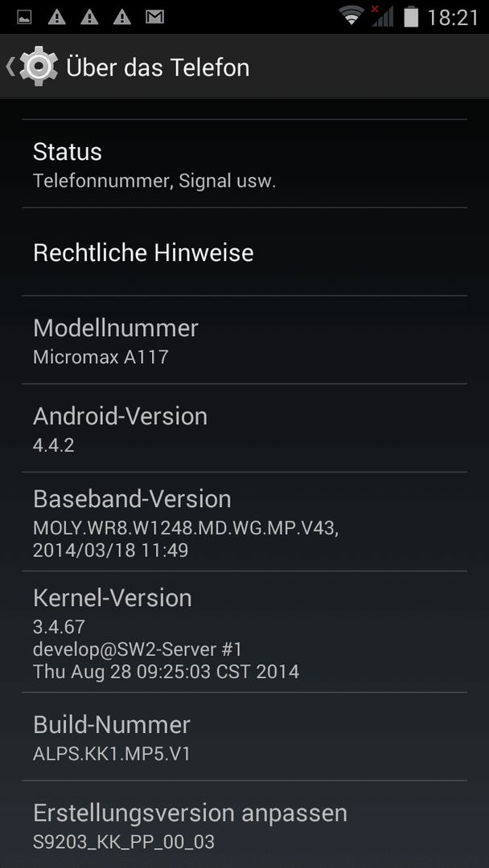The image size is (489, 868).
Task: Tap the Über das Telefon title
Action: coord(158,68)
